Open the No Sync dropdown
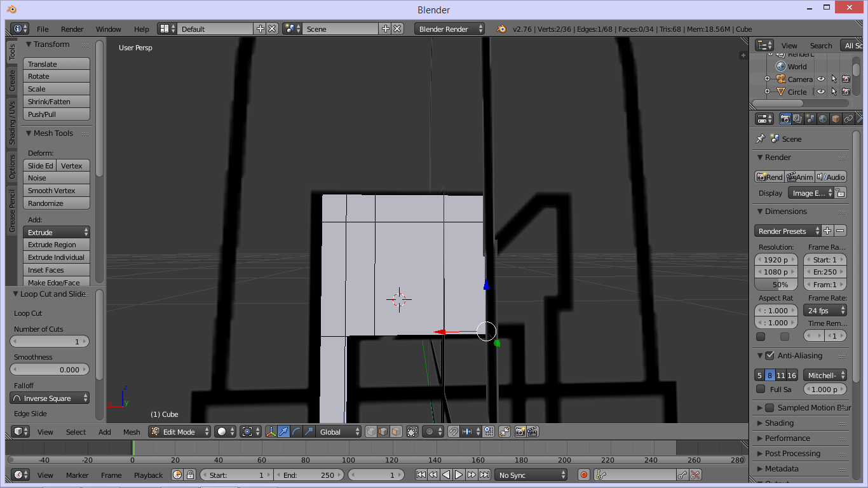The image size is (868, 488). [x=531, y=475]
